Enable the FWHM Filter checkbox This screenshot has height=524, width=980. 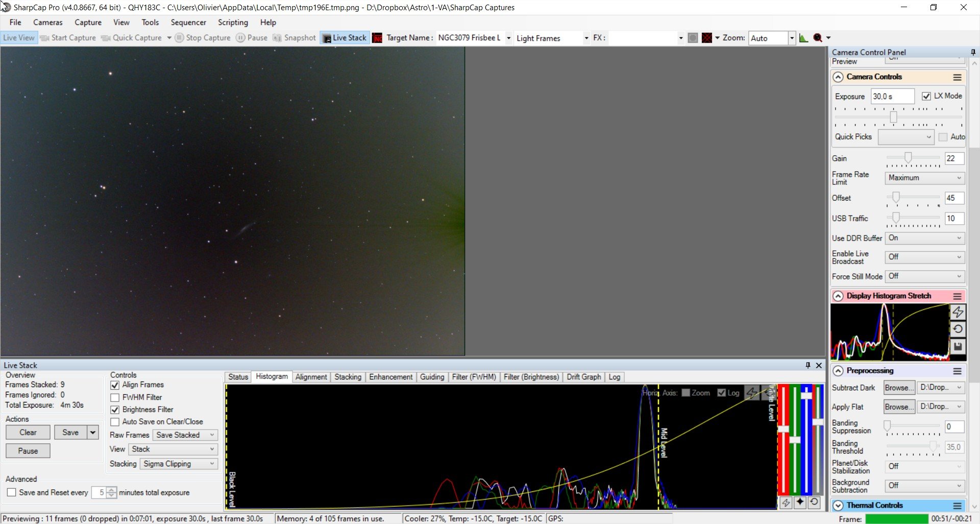click(115, 397)
